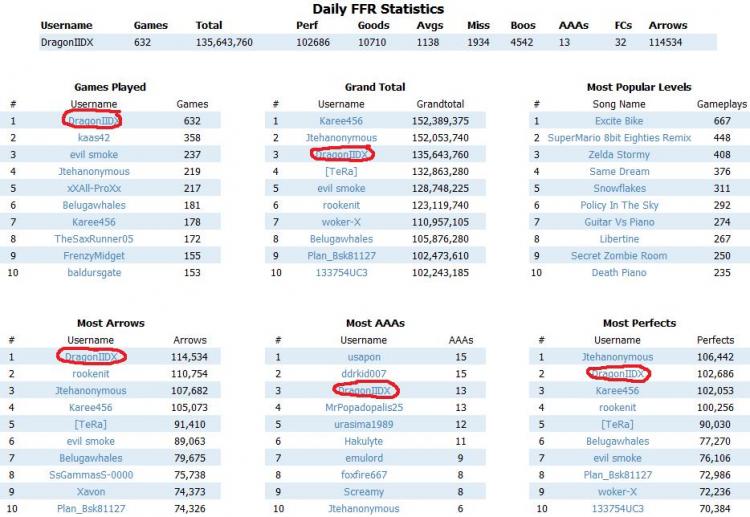Open SuperMario 8bit Eighties Remix song
The height and width of the screenshot is (517, 750).
click(619, 138)
